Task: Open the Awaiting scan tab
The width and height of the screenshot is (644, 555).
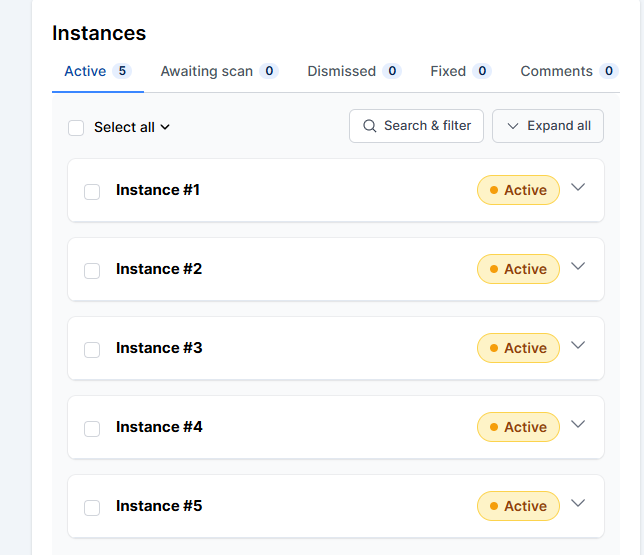Action: (x=219, y=71)
